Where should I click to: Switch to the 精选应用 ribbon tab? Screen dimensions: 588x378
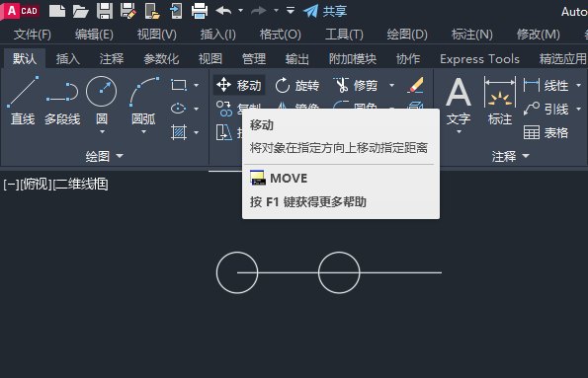(x=563, y=59)
